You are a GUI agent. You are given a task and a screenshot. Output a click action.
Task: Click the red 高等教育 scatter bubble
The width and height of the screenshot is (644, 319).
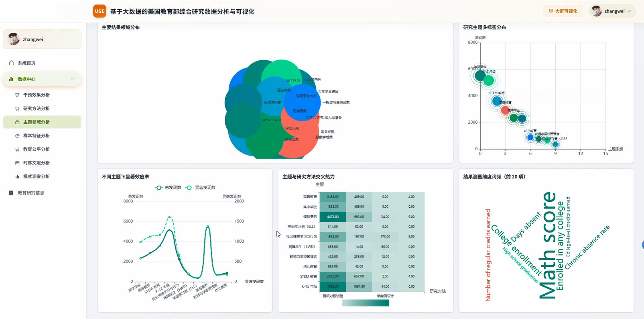[x=505, y=110]
